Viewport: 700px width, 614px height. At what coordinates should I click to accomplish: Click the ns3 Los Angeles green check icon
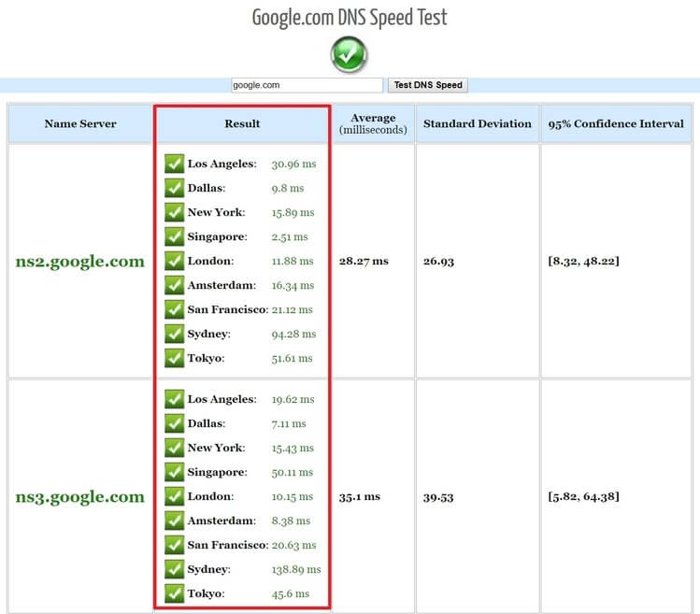[174, 399]
